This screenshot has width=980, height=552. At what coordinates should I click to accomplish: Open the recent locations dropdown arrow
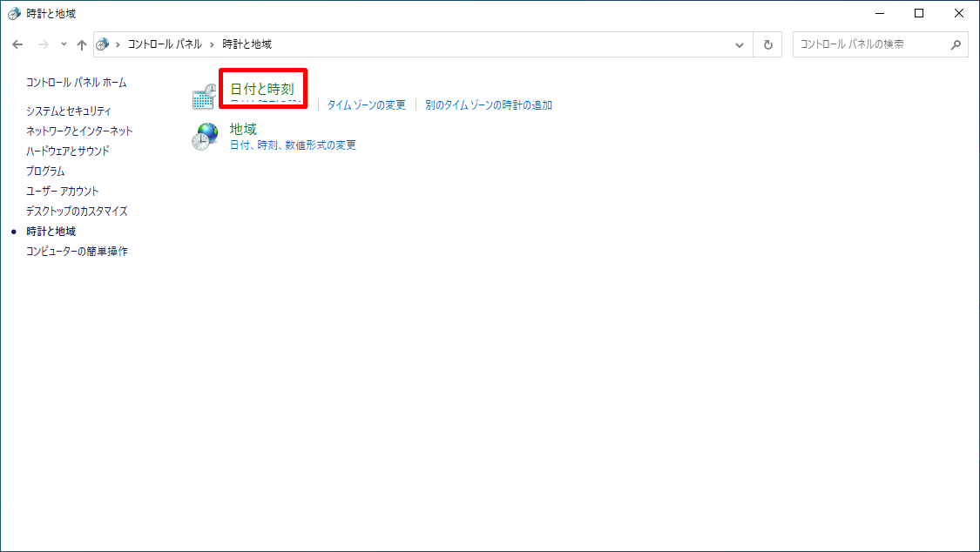coord(64,44)
